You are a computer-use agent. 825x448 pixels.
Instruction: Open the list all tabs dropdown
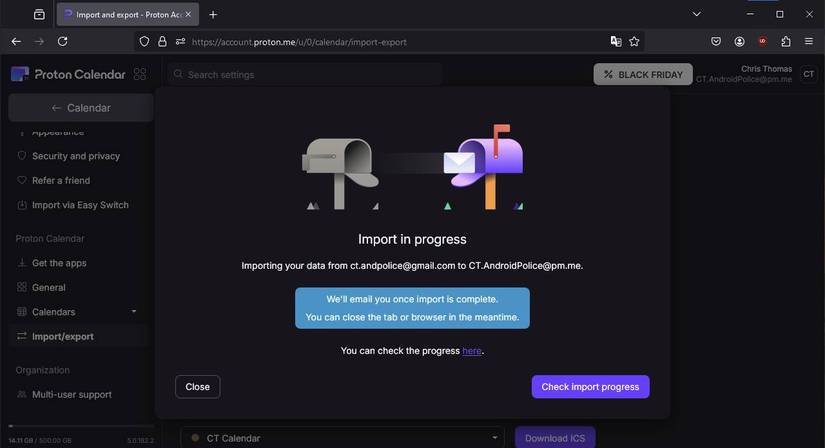(697, 14)
